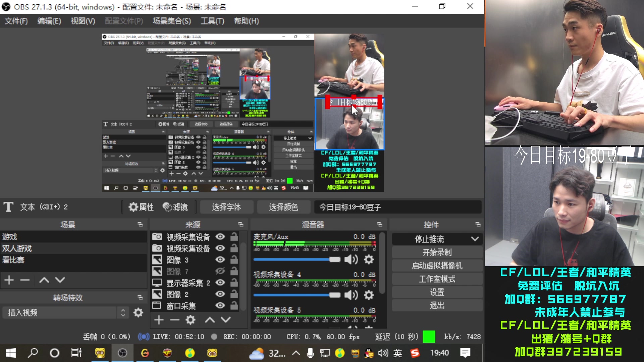Hide the 图像 2 source

click(x=220, y=294)
